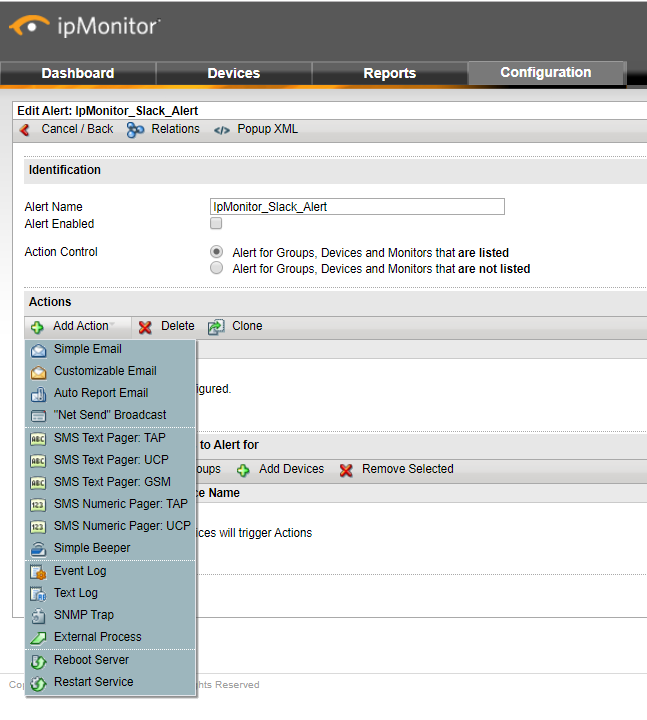
Task: Click the SMS Text Pager: UCP icon
Action: click(38, 461)
